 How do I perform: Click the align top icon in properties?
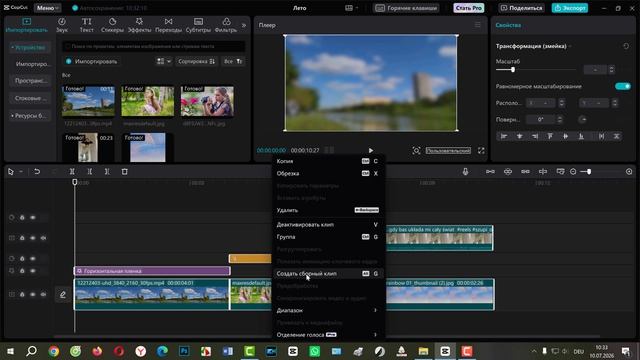click(550, 136)
